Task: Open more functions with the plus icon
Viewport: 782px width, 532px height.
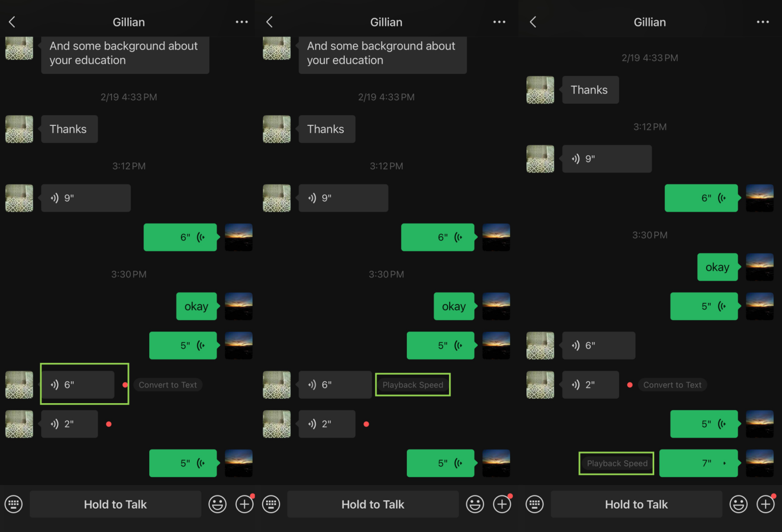Action: pyautogui.click(x=244, y=504)
